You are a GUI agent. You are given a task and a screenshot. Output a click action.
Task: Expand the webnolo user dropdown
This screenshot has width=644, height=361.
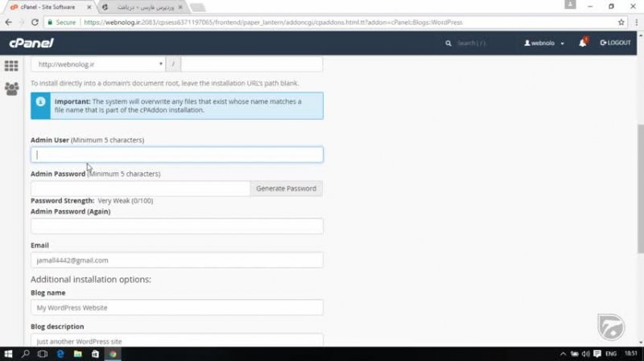coord(545,43)
